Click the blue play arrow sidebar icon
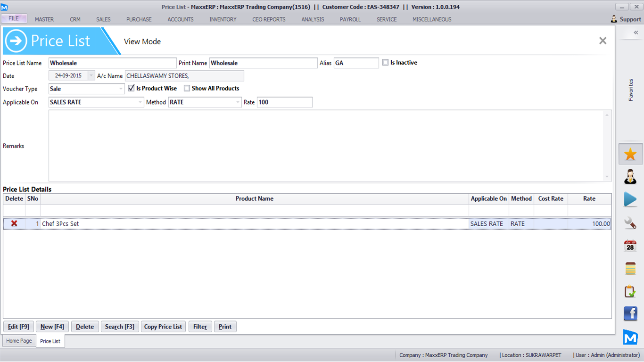Viewport: 644px width, 362px height. [630, 199]
